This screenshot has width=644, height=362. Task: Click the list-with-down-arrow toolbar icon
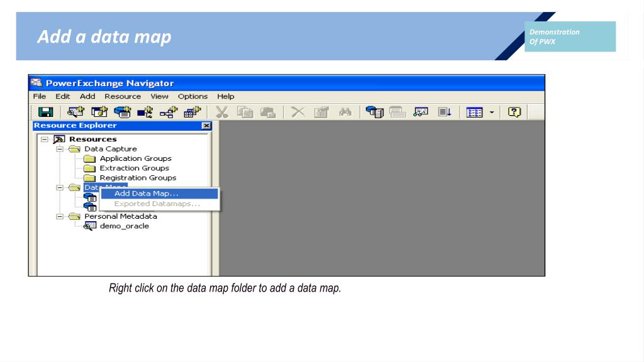click(445, 112)
